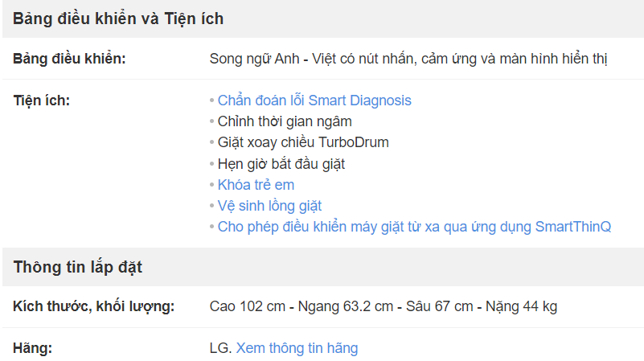Click the Hãng: row label
644x361 pixels.
(33, 348)
